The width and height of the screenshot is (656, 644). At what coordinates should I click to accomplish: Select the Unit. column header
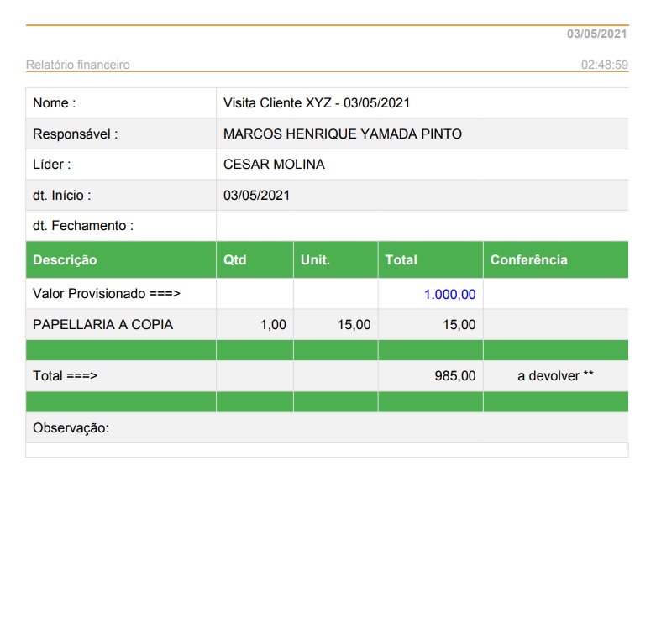click(x=315, y=260)
